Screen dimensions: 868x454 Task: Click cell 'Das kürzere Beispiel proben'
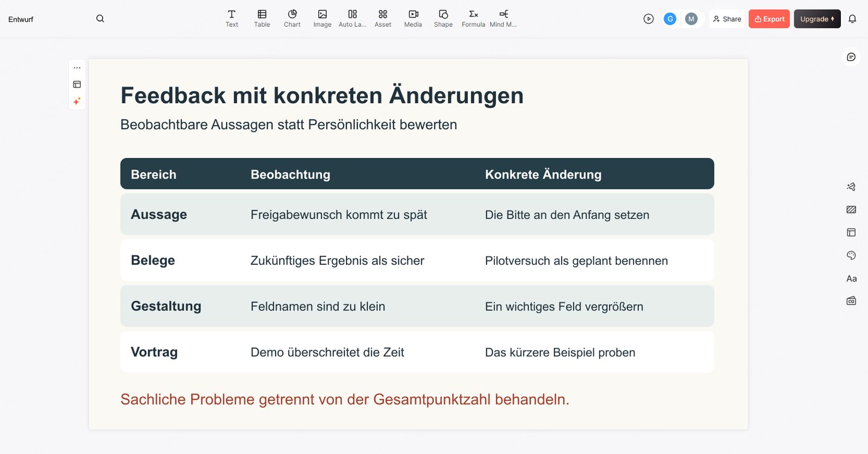point(560,352)
